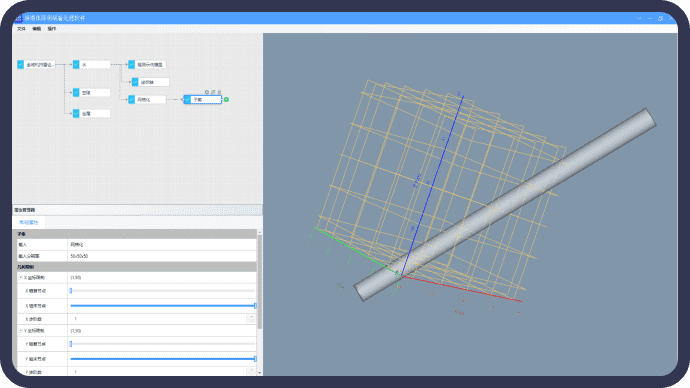Image resolution: width=690 pixels, height=388 pixels.
Task: Toggle checkbox on the 水 node
Action: tap(76, 65)
